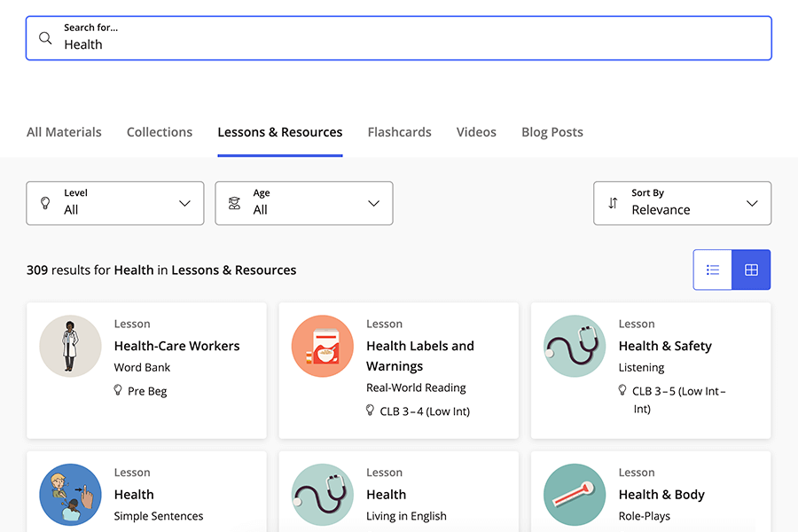Click the stethoscope icon on Health & Safety lesson
The height and width of the screenshot is (532, 798).
tap(575, 346)
